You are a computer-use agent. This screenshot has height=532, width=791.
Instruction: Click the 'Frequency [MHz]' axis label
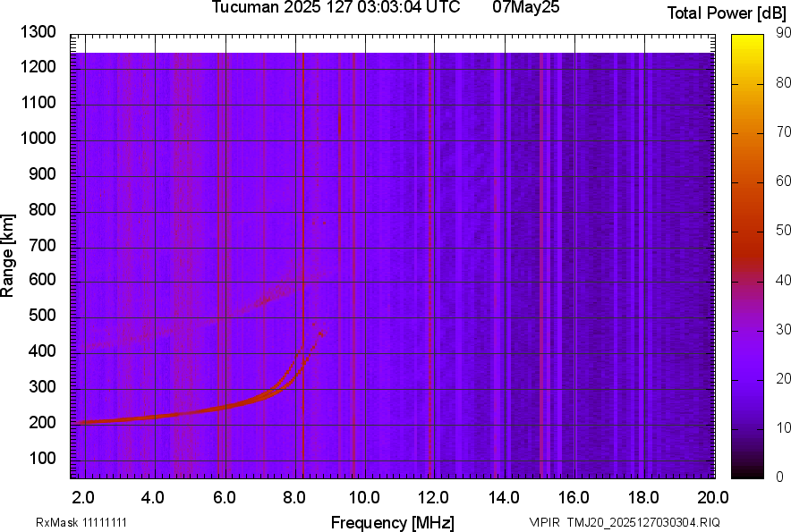point(393,522)
